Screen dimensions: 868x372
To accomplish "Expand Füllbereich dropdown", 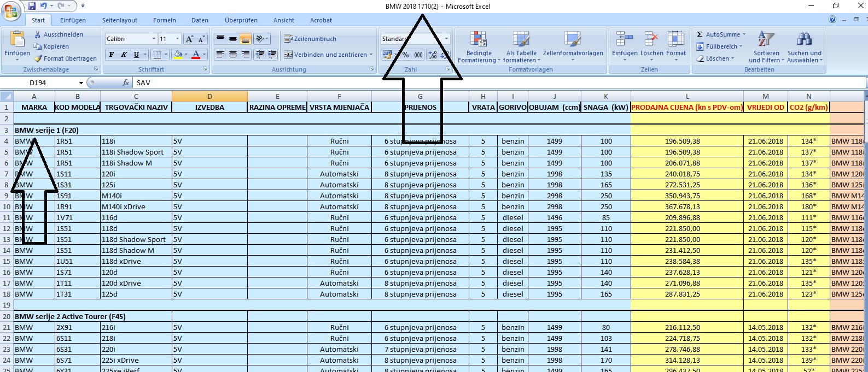I will point(741,46).
